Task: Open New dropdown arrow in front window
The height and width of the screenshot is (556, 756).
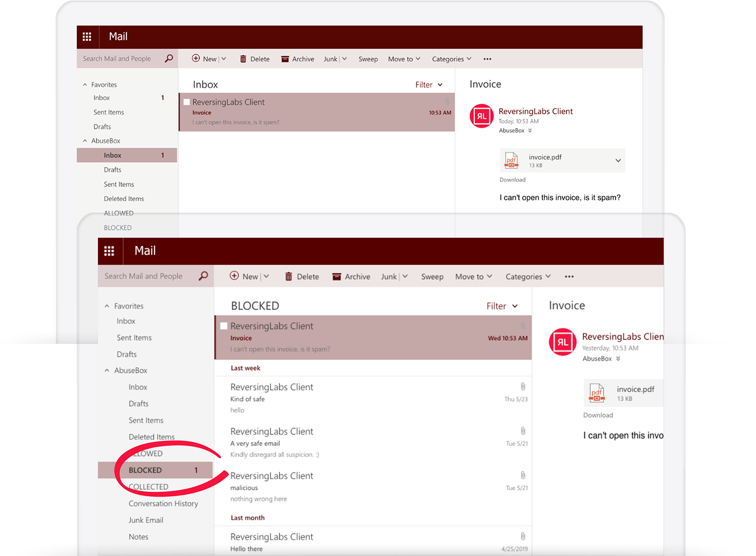Action: [x=266, y=276]
